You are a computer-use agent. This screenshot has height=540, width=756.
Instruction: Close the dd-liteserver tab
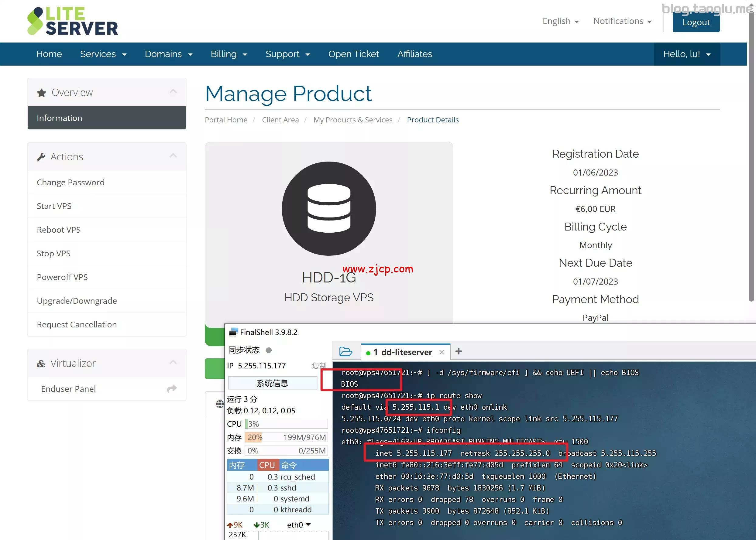442,352
